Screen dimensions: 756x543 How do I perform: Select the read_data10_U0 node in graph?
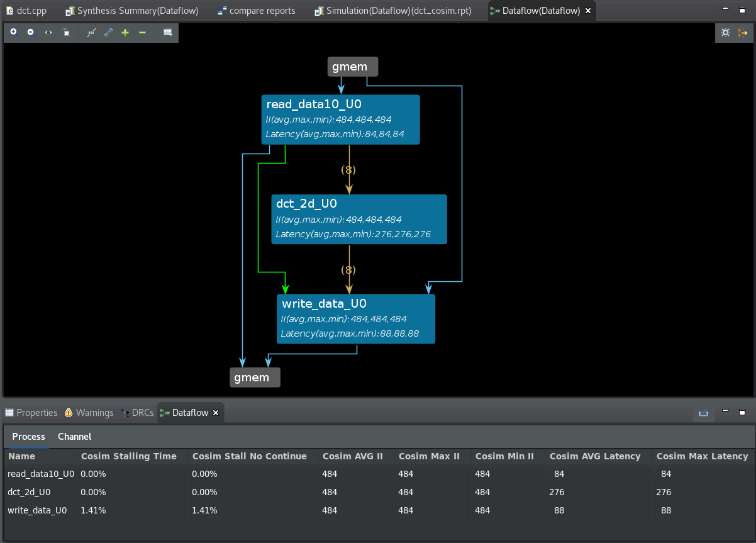[x=340, y=120]
